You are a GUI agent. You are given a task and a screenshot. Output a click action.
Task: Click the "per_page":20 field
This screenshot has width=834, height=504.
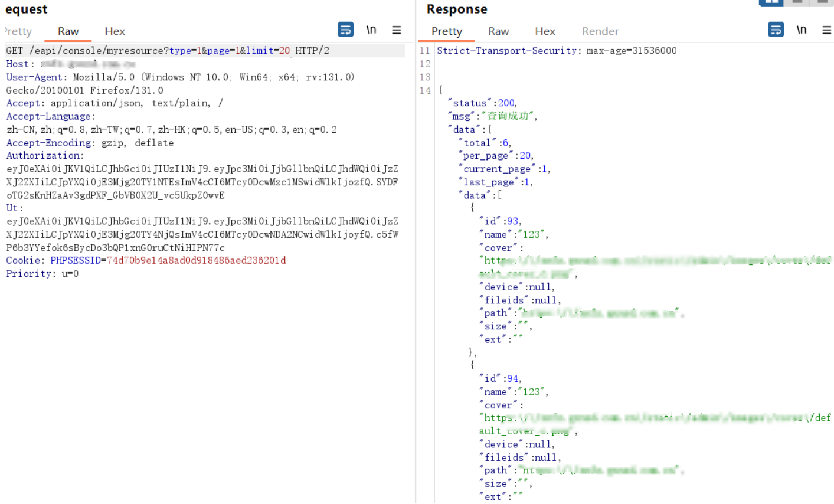[496, 156]
